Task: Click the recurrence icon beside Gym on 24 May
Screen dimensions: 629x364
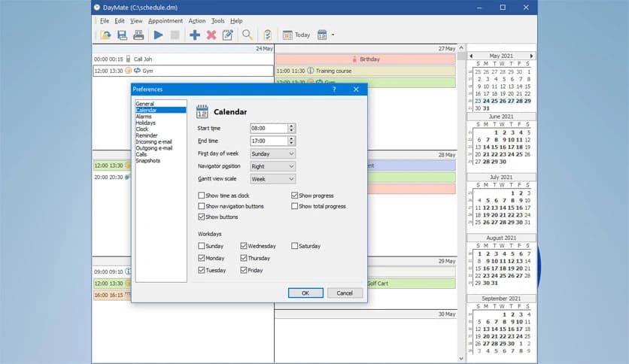Action: click(137, 71)
